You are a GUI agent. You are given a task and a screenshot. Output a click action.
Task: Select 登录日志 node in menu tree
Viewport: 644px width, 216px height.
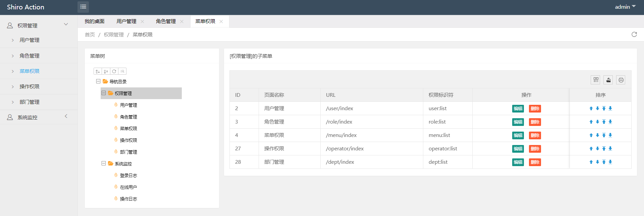[128, 175]
